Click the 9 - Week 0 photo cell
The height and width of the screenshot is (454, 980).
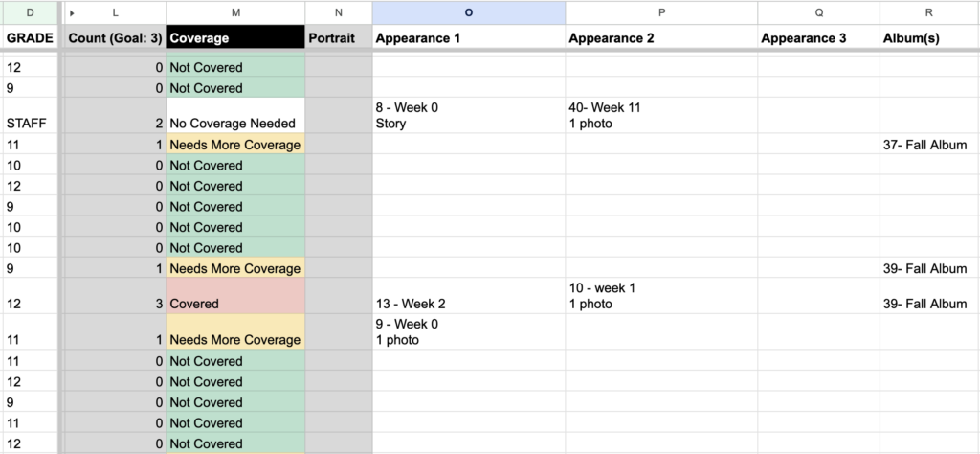coord(468,332)
